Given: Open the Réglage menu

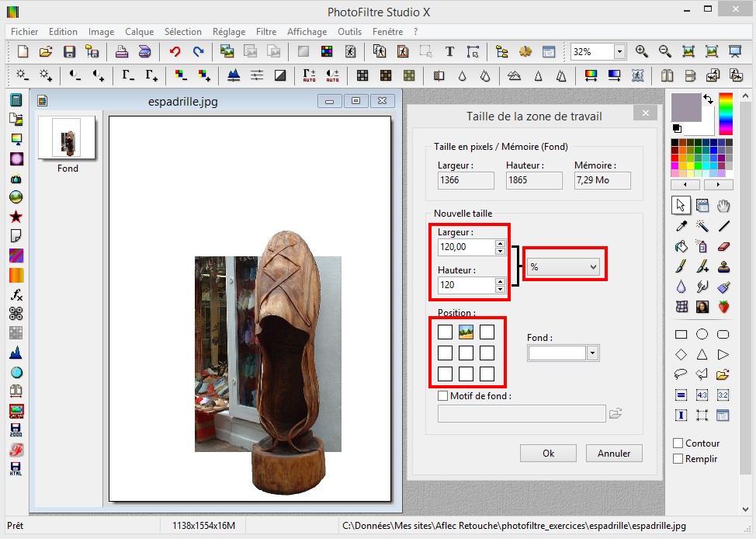Looking at the screenshot, I should 229,31.
